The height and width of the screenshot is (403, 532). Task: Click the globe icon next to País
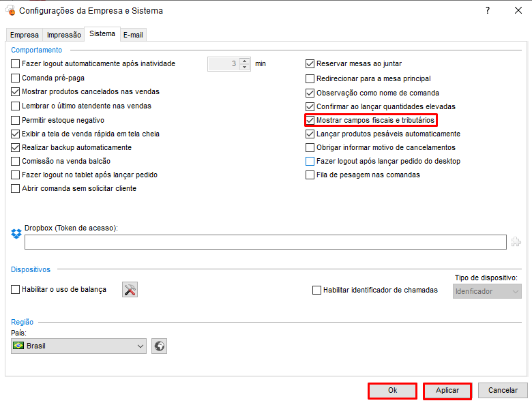click(160, 346)
